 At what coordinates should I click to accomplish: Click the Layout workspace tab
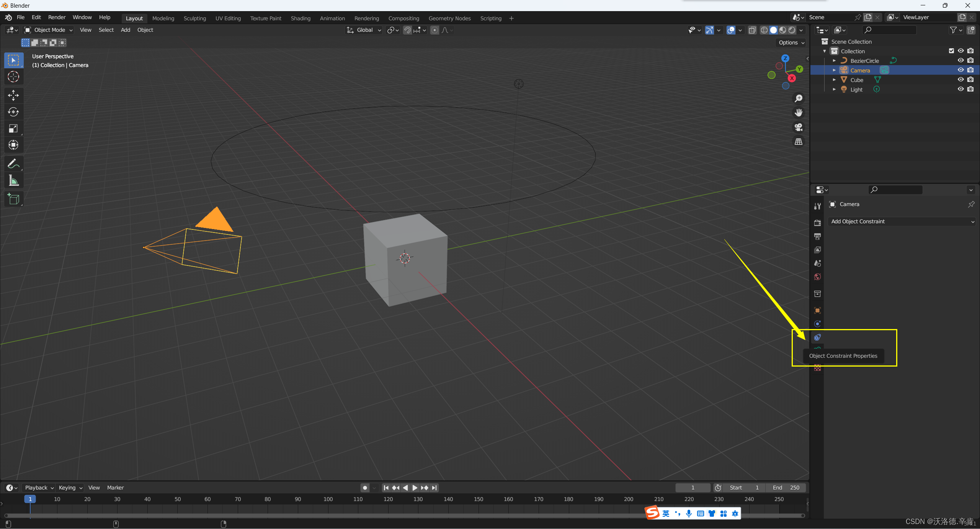click(x=133, y=18)
